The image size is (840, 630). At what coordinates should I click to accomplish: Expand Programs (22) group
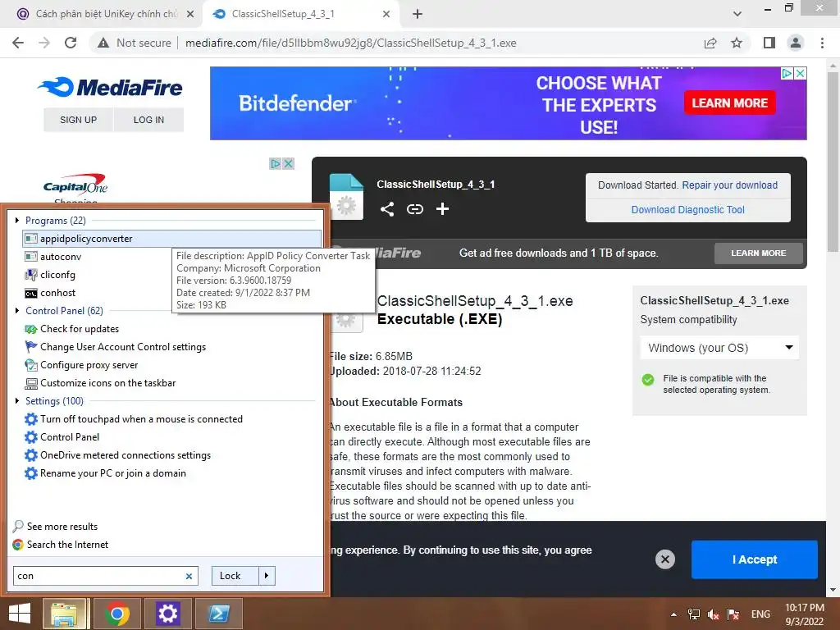[17, 220]
